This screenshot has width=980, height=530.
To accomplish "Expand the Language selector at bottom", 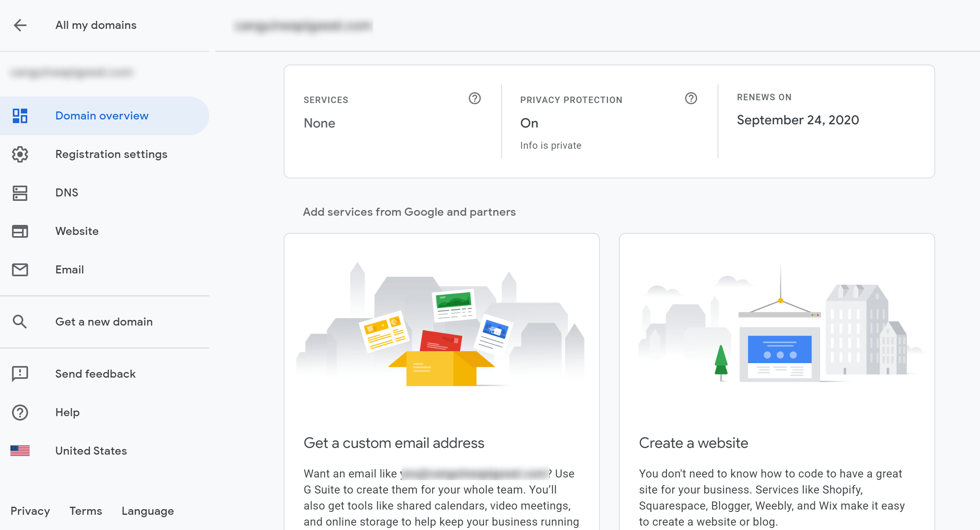I will point(147,511).
